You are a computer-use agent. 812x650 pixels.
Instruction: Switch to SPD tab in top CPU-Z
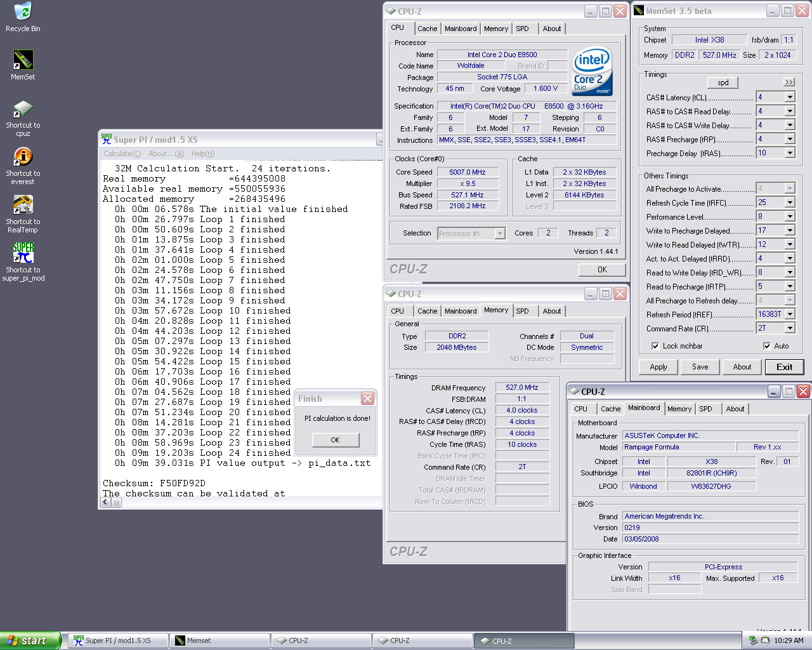[x=522, y=29]
